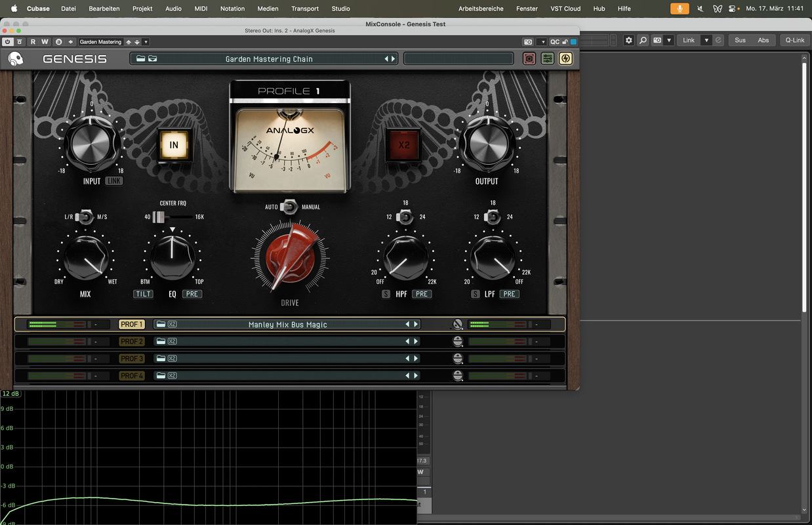812x525 pixels.
Task: Click the red DRIVE knob
Action: click(289, 257)
